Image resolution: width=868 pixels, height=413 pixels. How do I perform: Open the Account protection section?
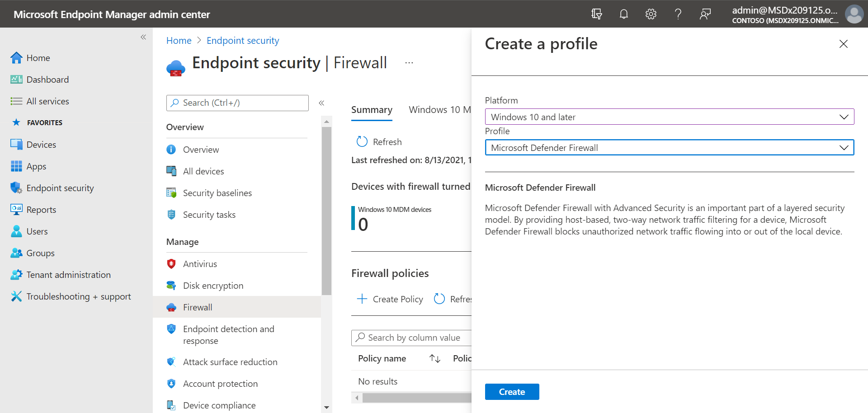pyautogui.click(x=220, y=383)
